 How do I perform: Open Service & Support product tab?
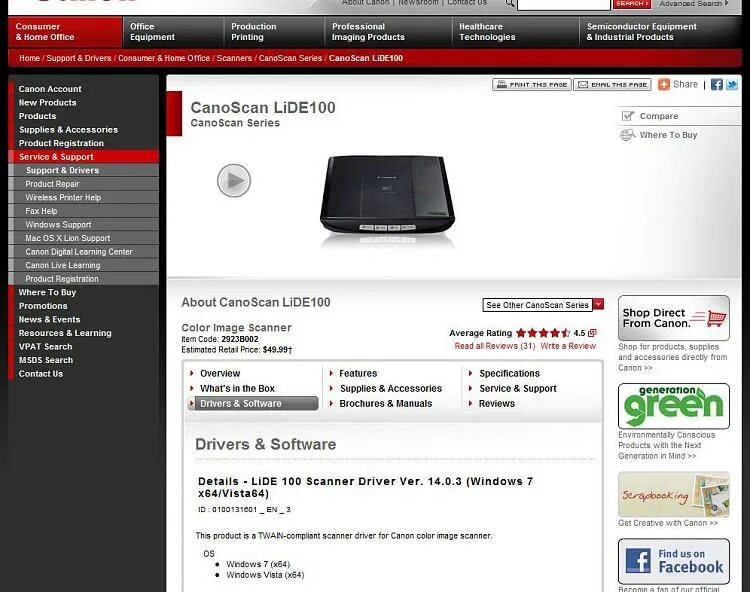click(518, 389)
